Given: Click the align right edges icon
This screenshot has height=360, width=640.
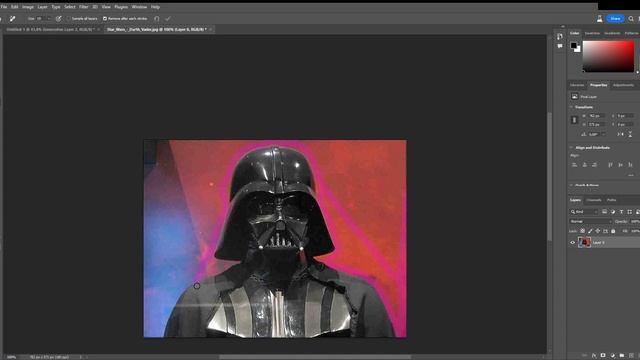Looking at the screenshot, I should point(594,165).
